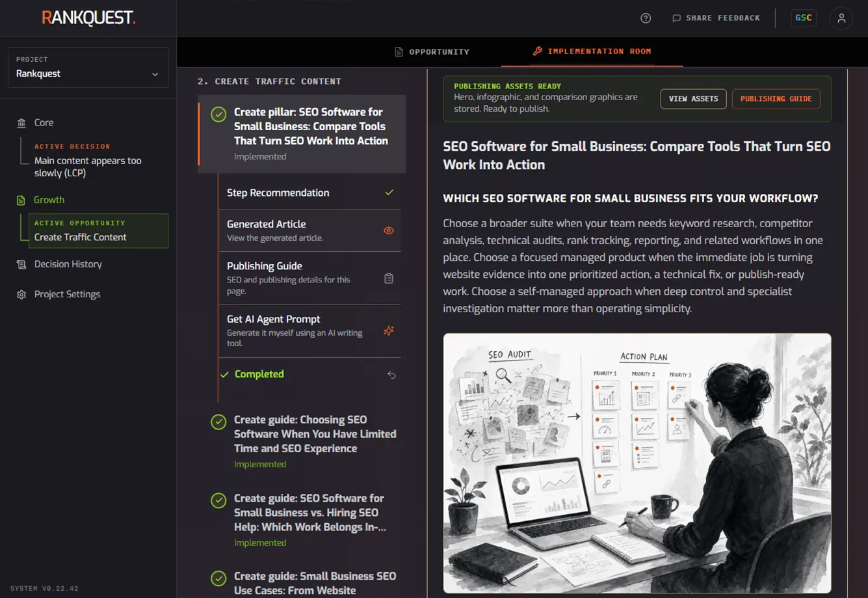Click the View Assets button
868x598 pixels.
pos(693,99)
